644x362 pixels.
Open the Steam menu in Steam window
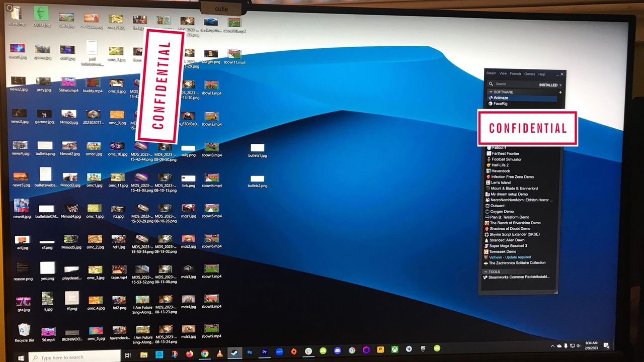(x=491, y=74)
